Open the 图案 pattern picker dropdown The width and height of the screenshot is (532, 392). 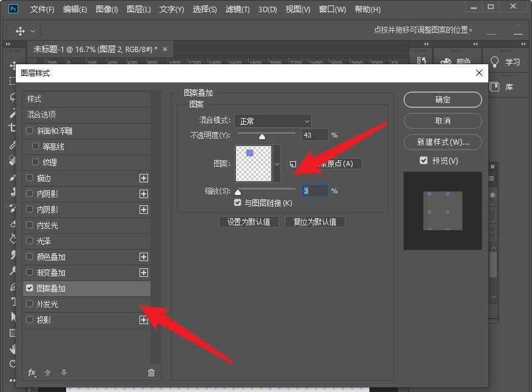click(277, 164)
